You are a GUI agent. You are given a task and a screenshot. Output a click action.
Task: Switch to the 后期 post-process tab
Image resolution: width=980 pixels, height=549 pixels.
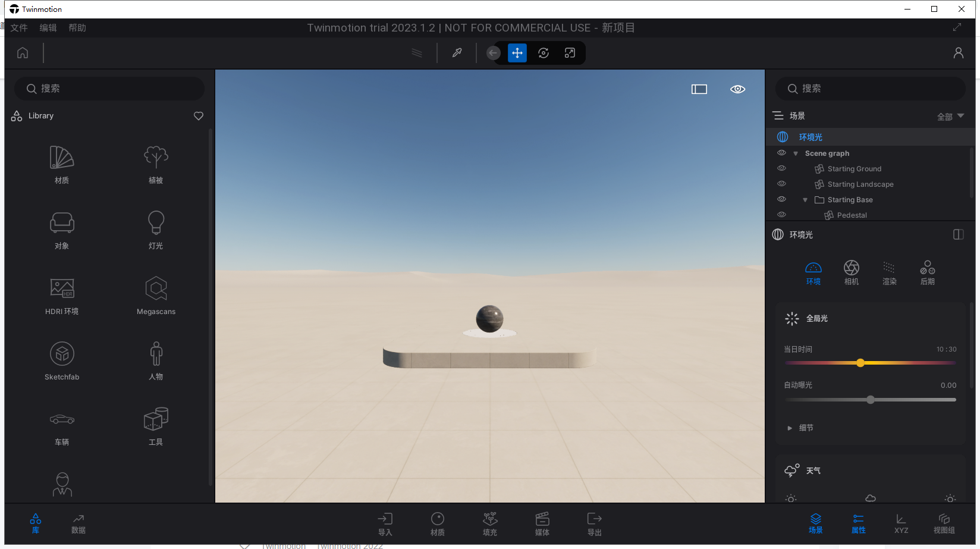click(x=928, y=273)
